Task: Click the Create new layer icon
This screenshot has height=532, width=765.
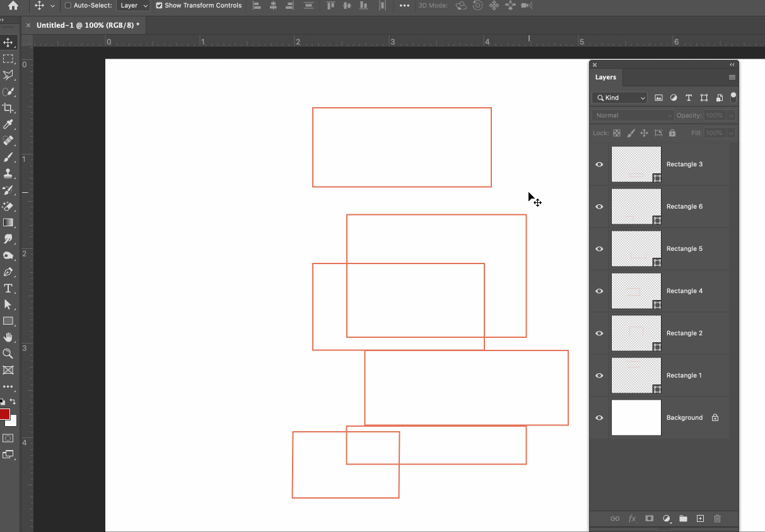Action: [x=700, y=519]
